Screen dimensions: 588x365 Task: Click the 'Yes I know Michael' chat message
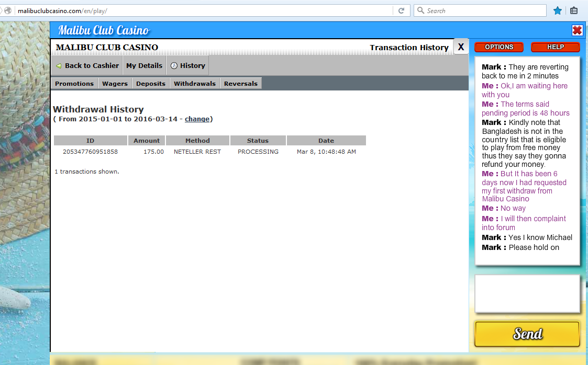(527, 237)
